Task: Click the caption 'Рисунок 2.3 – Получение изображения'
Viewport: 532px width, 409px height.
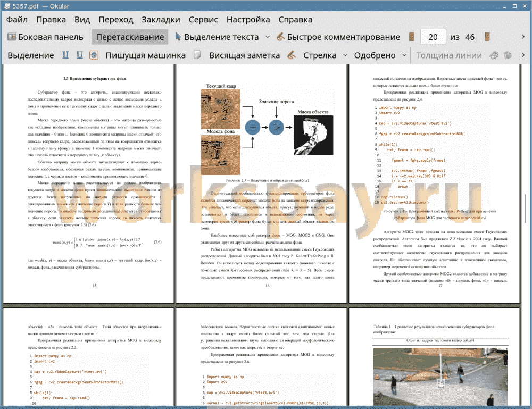Action: [x=268, y=180]
